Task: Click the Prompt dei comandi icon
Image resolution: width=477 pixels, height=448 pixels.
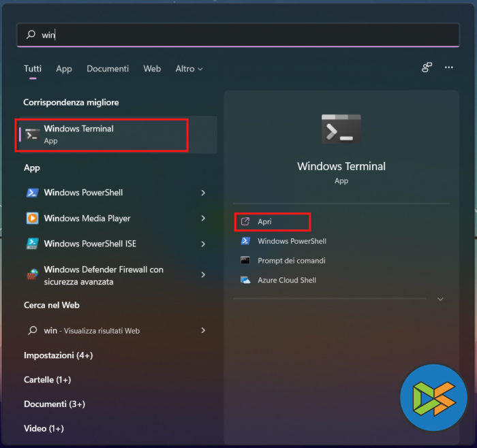Action: [x=245, y=261]
